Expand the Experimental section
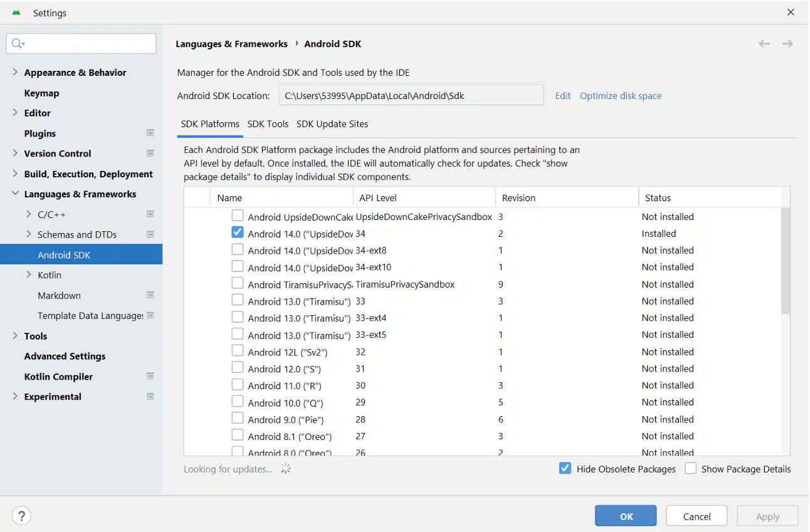Viewport: 810px width, 532px height. point(15,396)
